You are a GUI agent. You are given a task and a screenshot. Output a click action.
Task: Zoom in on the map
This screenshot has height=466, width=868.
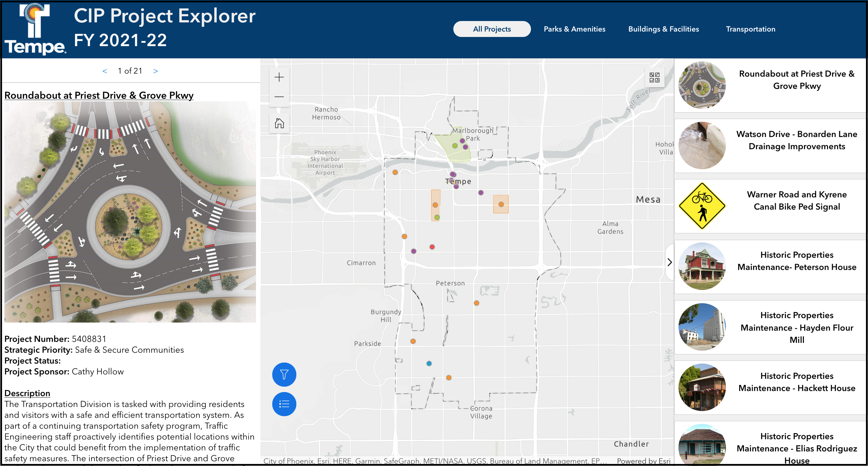[x=279, y=77]
